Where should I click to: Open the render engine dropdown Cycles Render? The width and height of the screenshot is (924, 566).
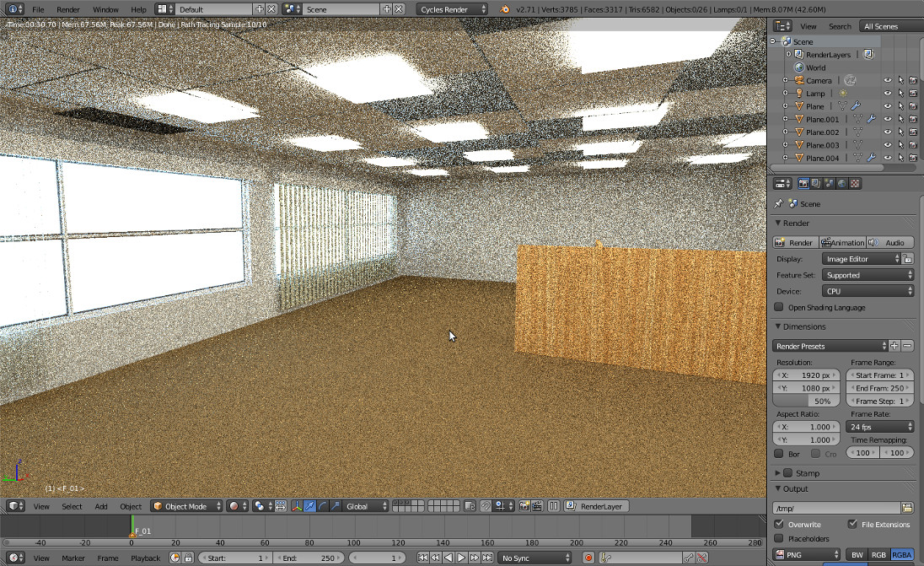coord(453,9)
